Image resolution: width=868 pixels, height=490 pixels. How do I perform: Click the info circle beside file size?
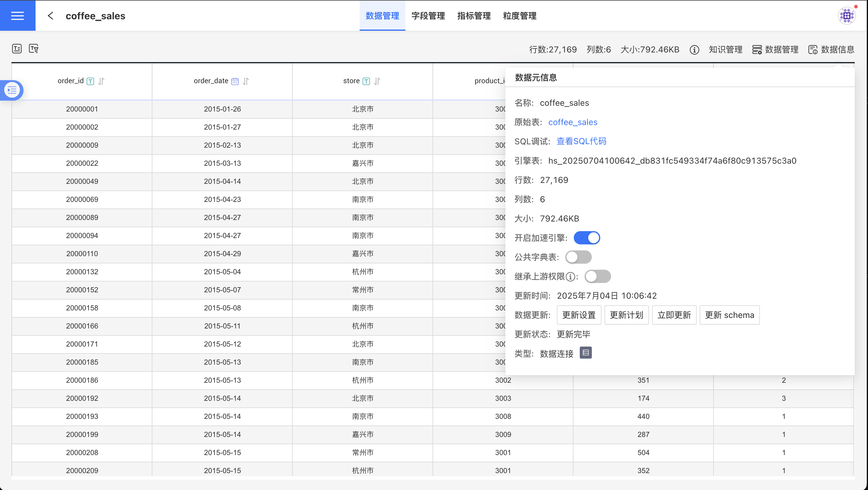pyautogui.click(x=694, y=50)
